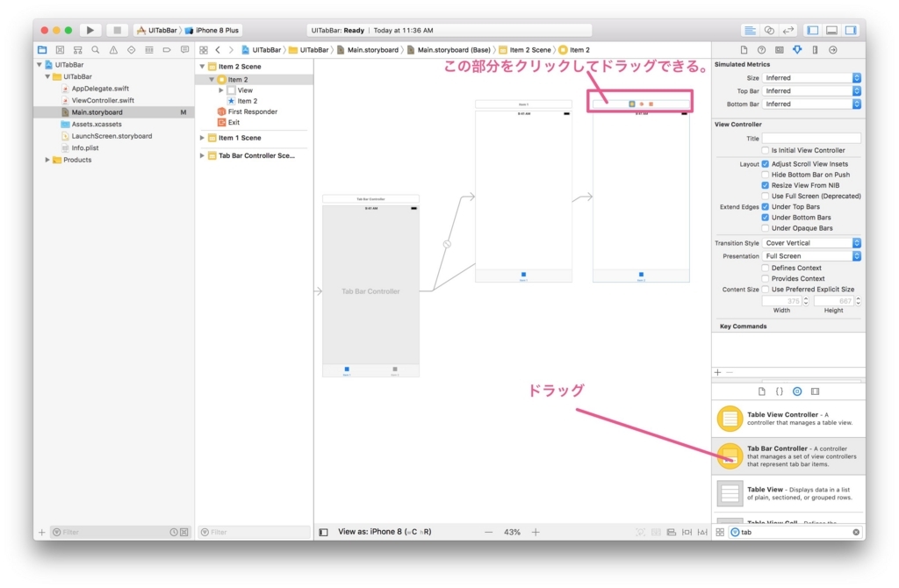Show the Code Snippet library
The width and height of the screenshot is (899, 588).
tap(780, 391)
